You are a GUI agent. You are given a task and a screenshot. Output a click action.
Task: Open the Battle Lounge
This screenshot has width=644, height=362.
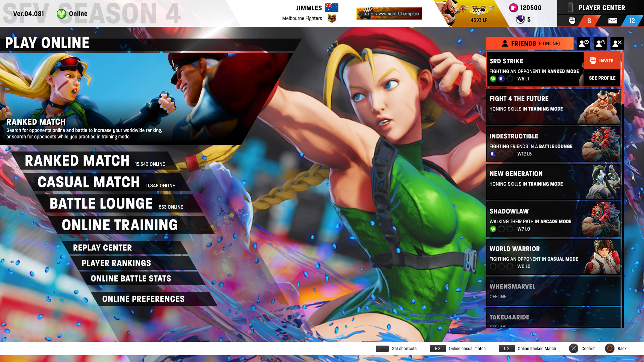tap(101, 204)
